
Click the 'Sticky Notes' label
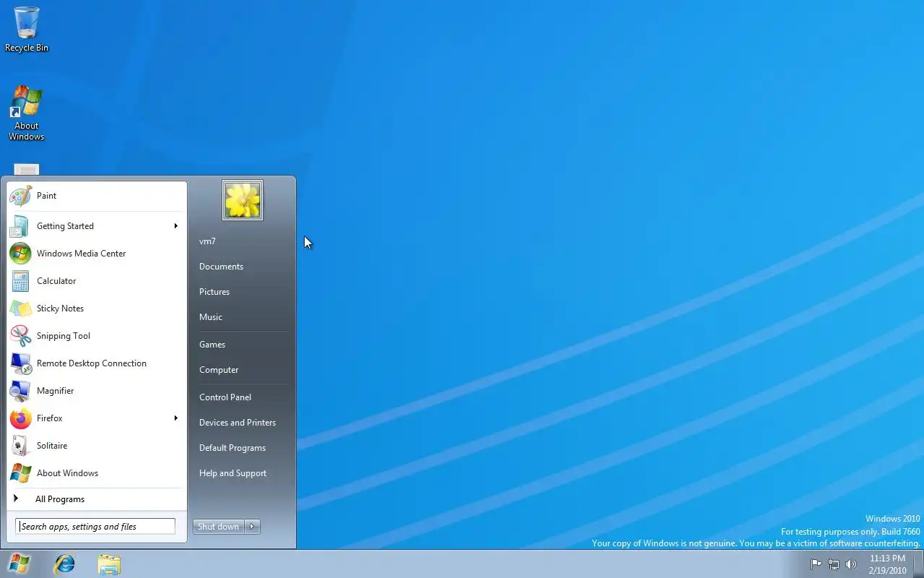coord(61,309)
